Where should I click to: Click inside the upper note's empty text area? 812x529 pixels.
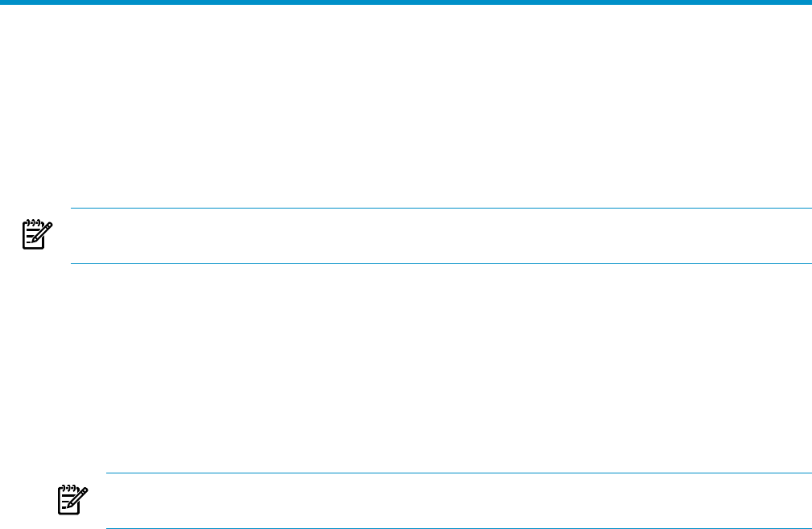[x=441, y=236]
